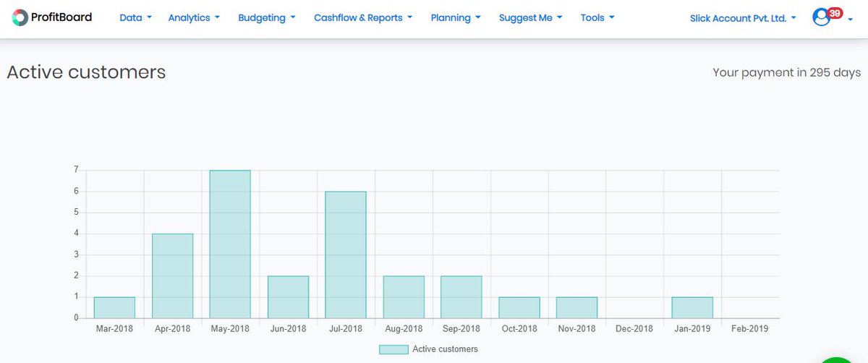This screenshot has height=363, width=868.
Task: Open the Budgeting menu
Action: pos(267,17)
